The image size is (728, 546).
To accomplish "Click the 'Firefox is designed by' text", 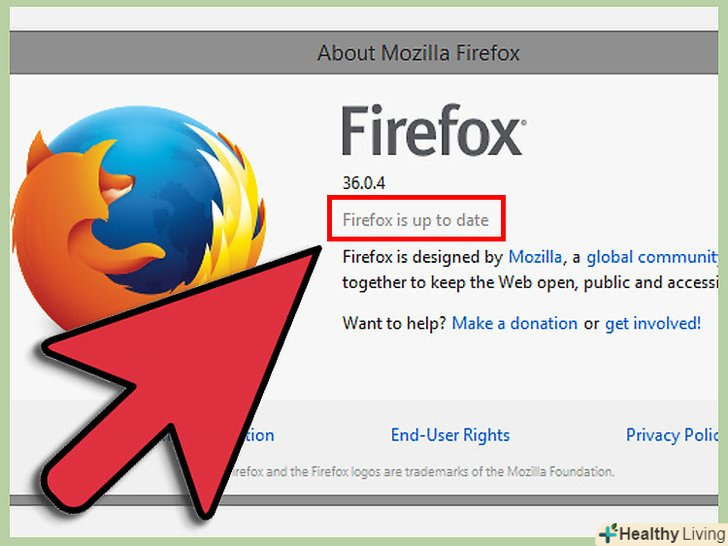I will [x=422, y=257].
